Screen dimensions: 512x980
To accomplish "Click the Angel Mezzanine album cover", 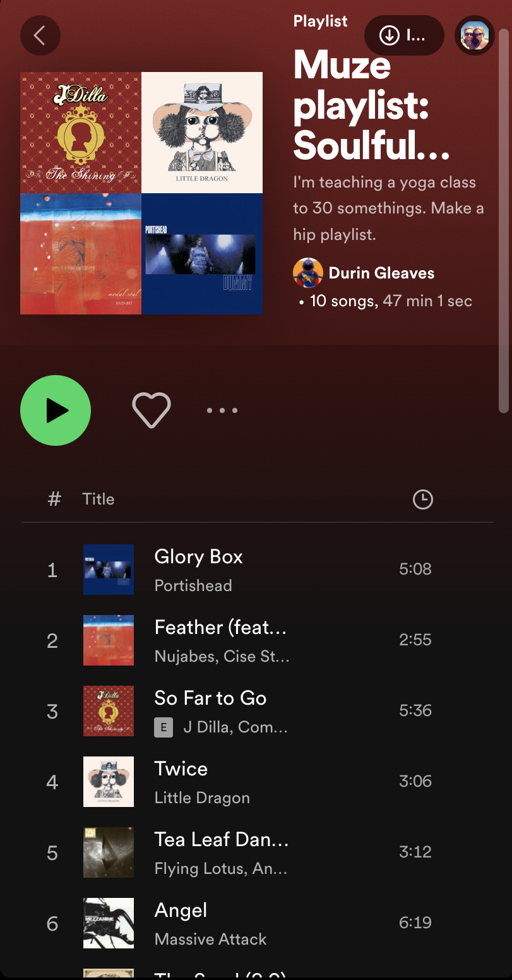I will (x=109, y=923).
